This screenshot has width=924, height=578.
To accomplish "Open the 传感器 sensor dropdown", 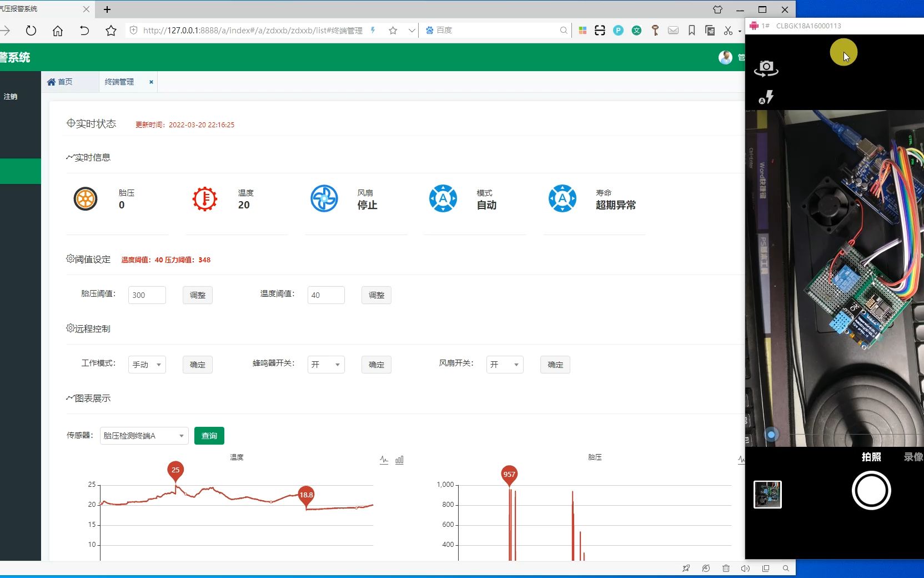I will point(143,436).
